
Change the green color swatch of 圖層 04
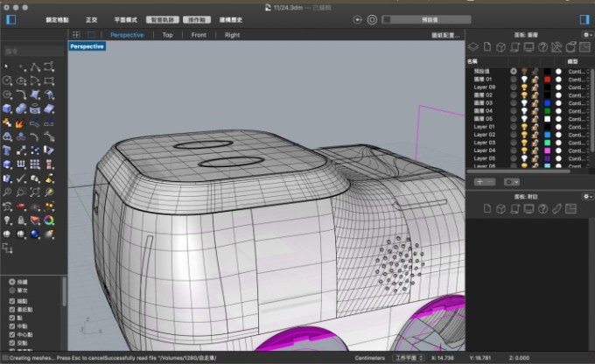(547, 111)
